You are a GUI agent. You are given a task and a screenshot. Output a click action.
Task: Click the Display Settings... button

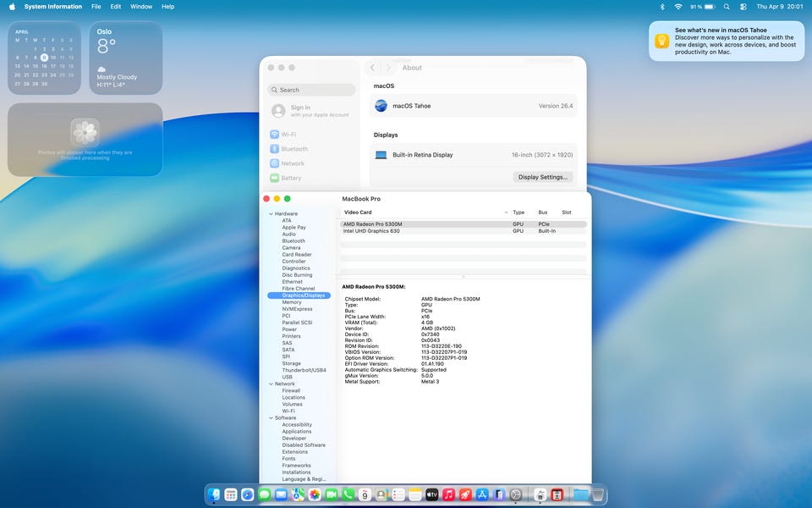[x=542, y=177]
